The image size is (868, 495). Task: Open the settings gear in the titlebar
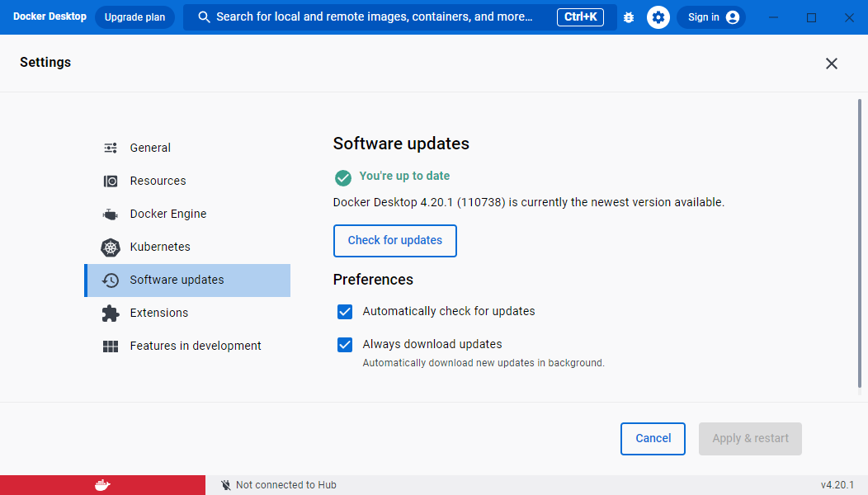click(658, 16)
